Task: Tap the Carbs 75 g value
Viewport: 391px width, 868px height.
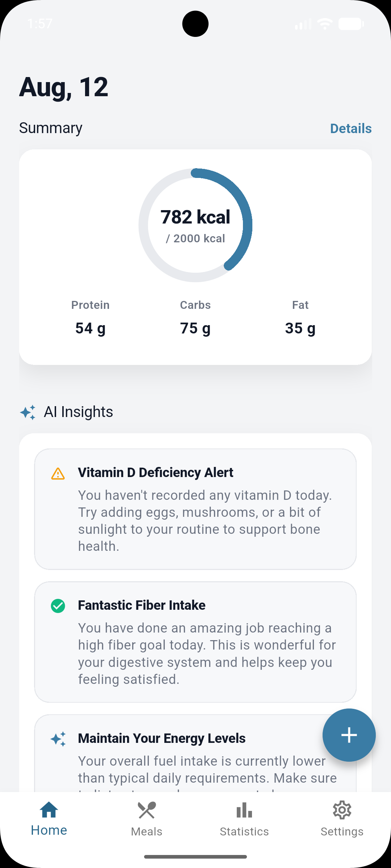Action: (x=195, y=328)
